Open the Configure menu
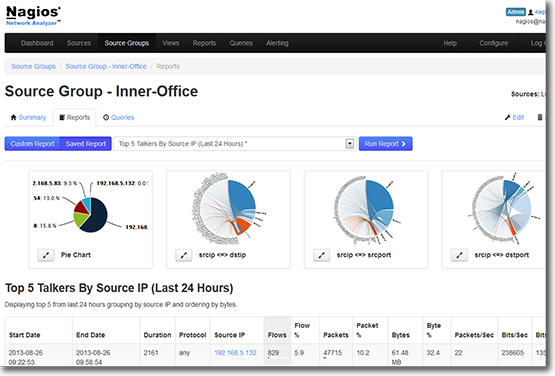This screenshot has width=555, height=376. 494,43
